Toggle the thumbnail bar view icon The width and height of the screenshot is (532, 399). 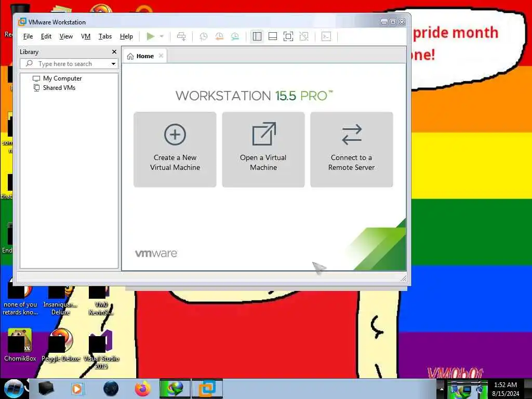pos(273,36)
